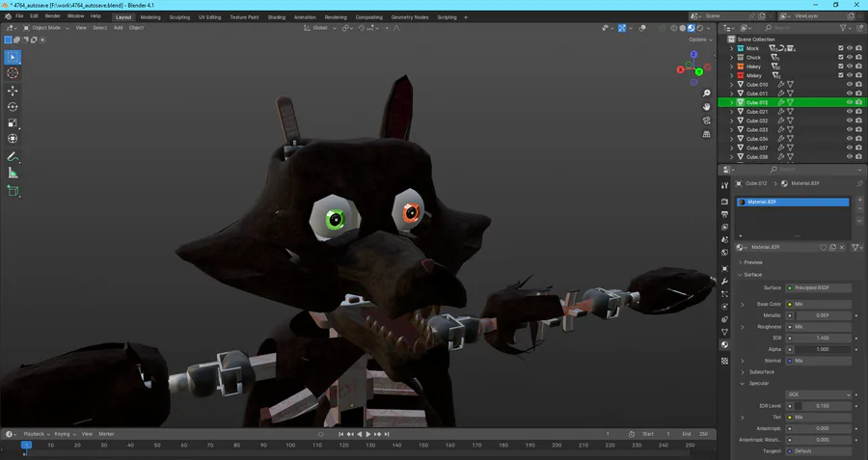
Task: Toggle the blue gizmo display button
Action: [622, 28]
